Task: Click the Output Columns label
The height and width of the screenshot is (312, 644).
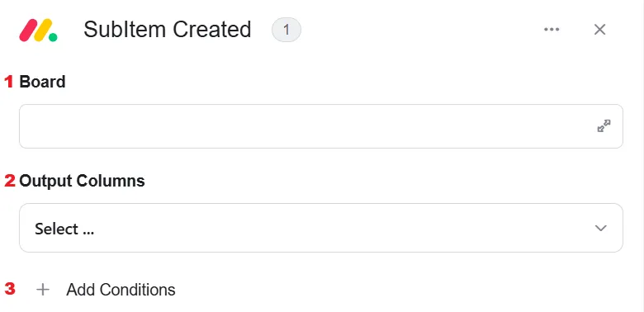Action: pyautogui.click(x=82, y=181)
